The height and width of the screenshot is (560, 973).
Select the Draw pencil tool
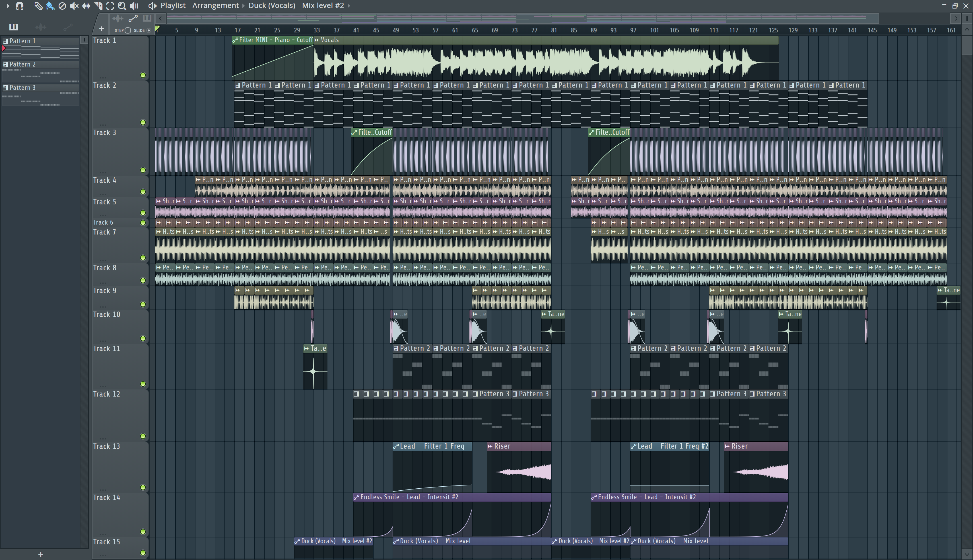click(38, 6)
